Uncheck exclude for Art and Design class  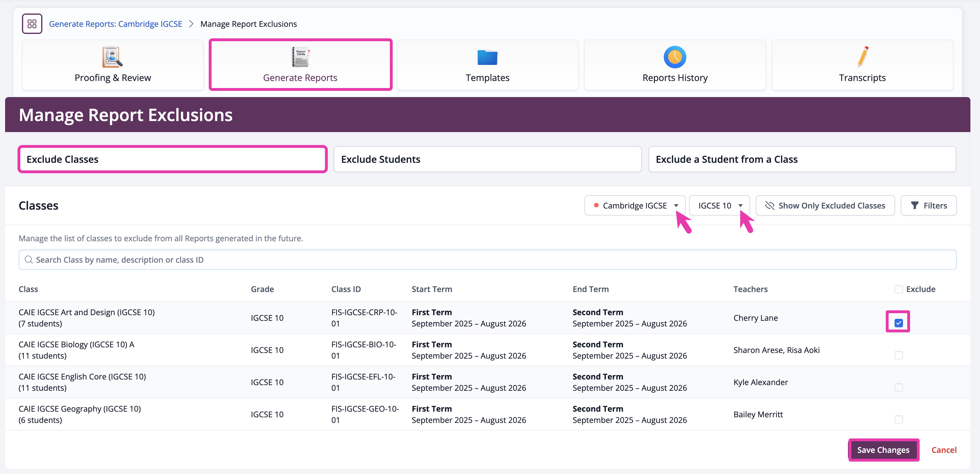pos(898,323)
